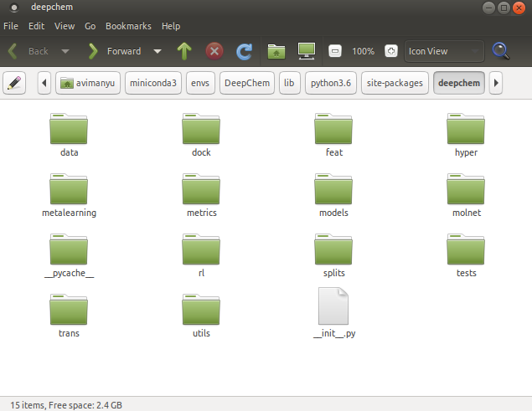Zoom out with the minus icon
This screenshot has height=411, width=532.
(335, 51)
